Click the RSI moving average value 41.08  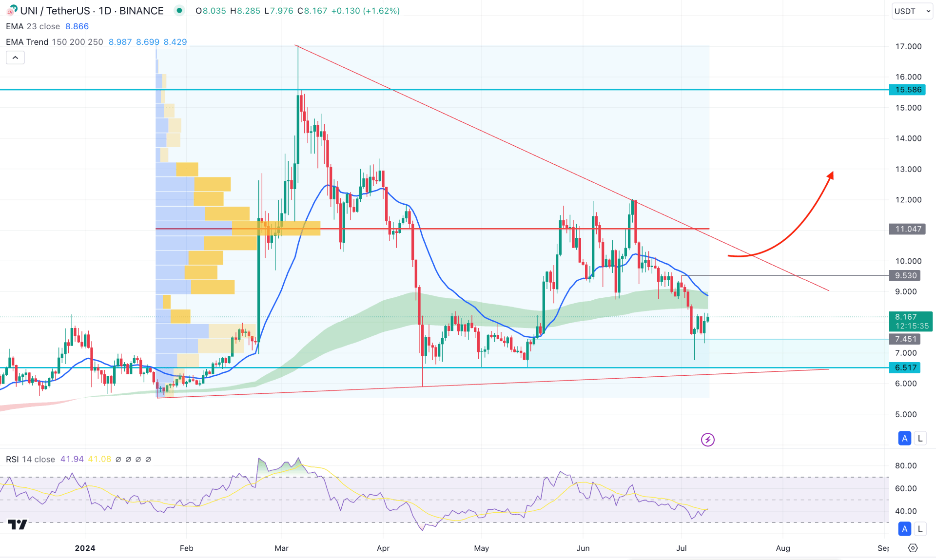pyautogui.click(x=99, y=459)
